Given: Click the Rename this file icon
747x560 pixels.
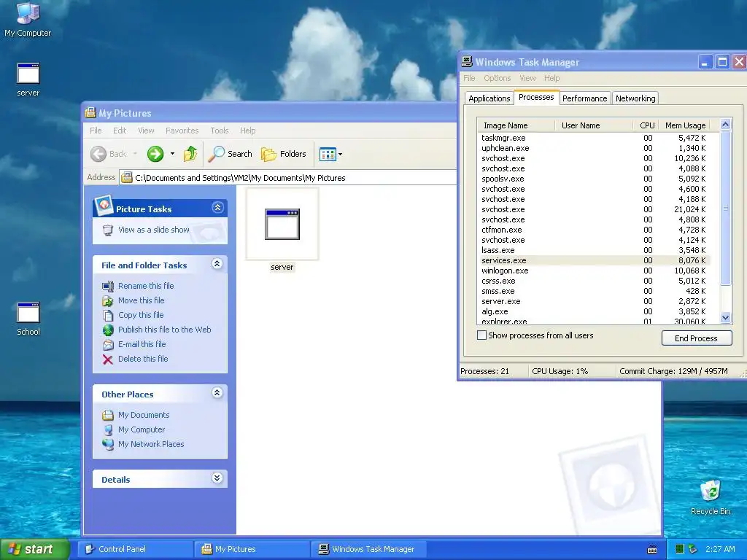Looking at the screenshot, I should point(108,286).
